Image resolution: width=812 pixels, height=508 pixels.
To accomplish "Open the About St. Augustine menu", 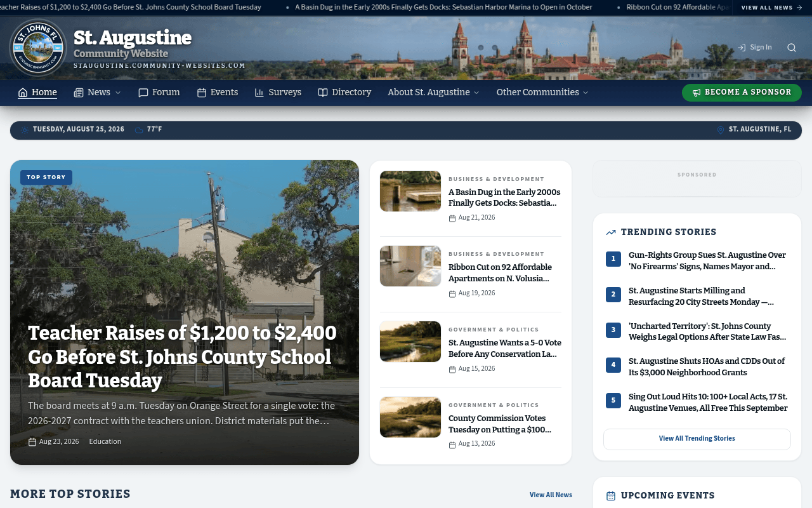I will coord(433,93).
